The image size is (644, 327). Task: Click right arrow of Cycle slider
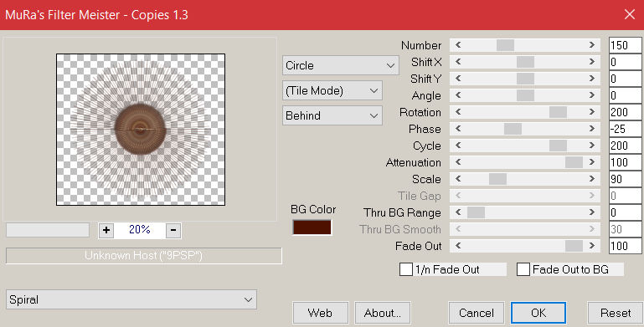pyautogui.click(x=592, y=146)
